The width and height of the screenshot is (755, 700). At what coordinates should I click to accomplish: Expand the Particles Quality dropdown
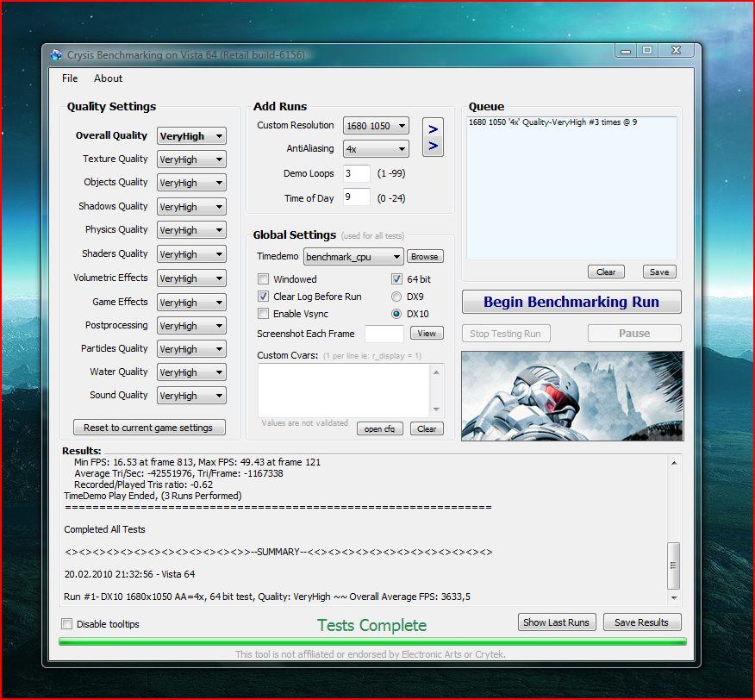[191, 349]
